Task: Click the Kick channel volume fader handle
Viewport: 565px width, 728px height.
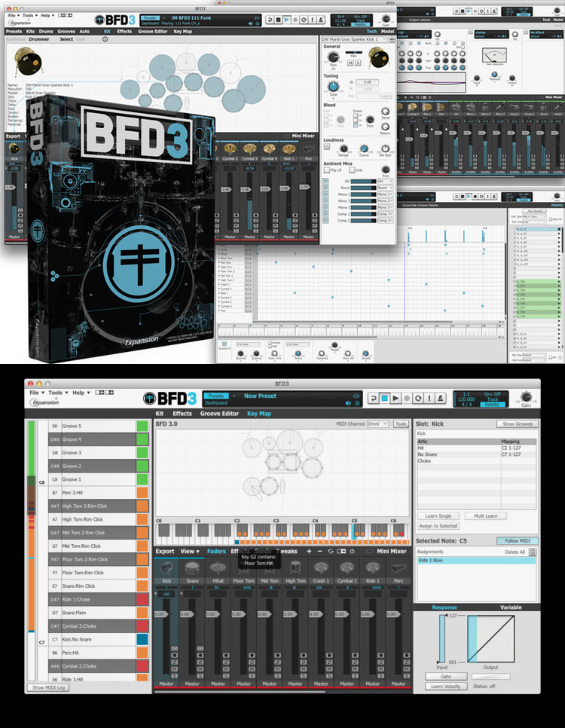Action: click(x=161, y=613)
